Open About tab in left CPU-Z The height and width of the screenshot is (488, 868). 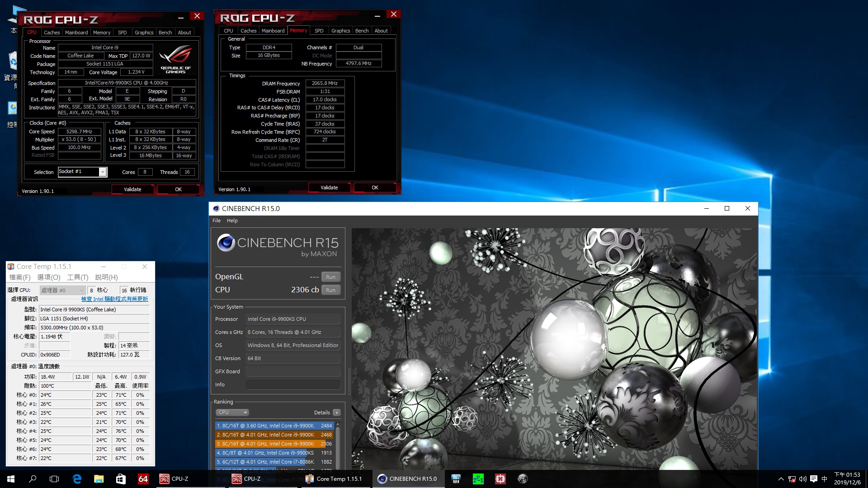184,33
